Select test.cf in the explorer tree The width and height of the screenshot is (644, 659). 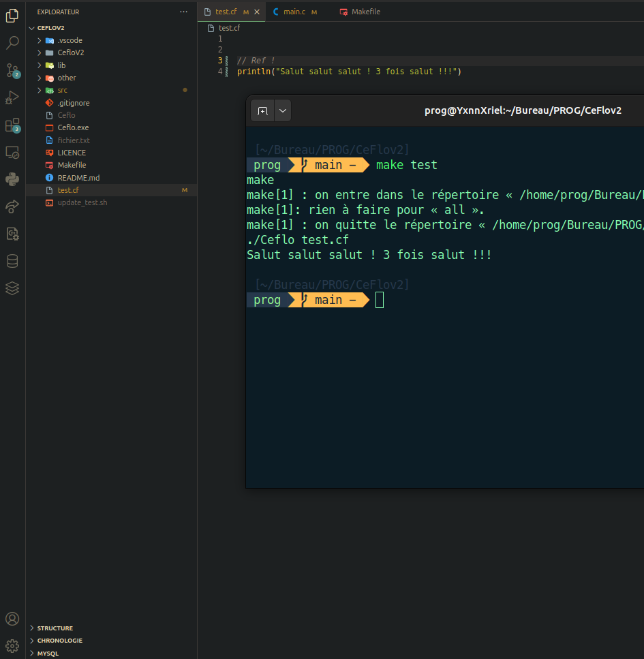[x=111, y=190]
